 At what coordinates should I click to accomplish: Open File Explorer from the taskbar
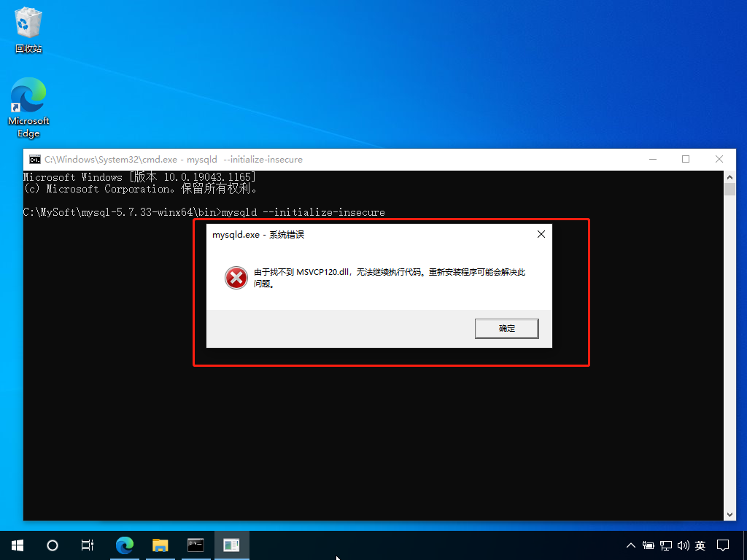(160, 545)
